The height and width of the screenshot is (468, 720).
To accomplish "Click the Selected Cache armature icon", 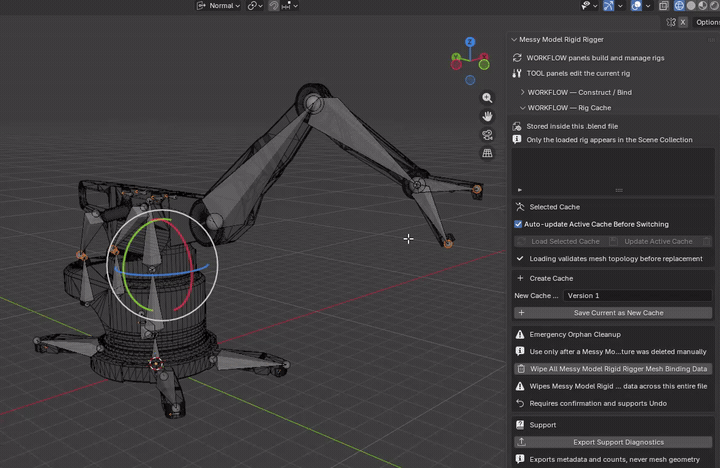I will (520, 207).
